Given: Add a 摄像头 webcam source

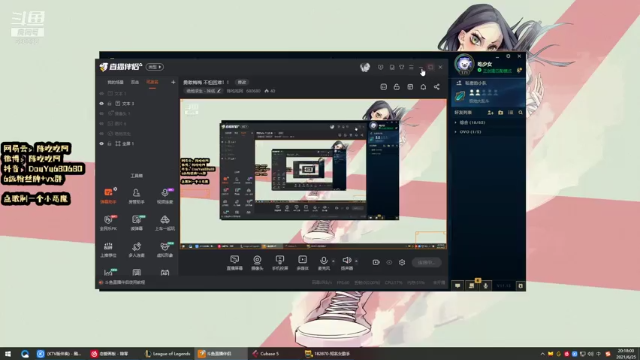Looking at the screenshot, I should point(257,262).
